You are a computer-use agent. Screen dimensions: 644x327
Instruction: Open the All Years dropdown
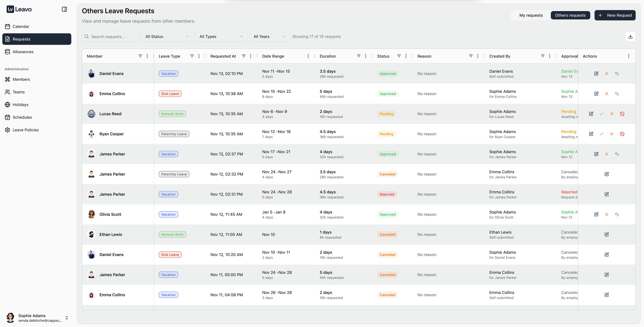(x=270, y=36)
